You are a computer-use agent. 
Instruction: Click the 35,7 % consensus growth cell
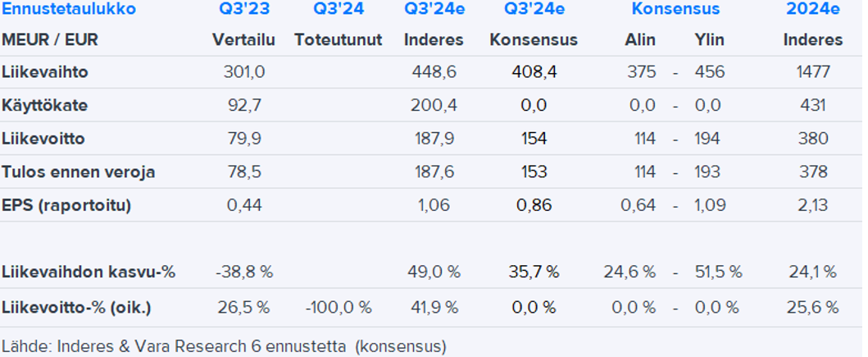point(534,272)
